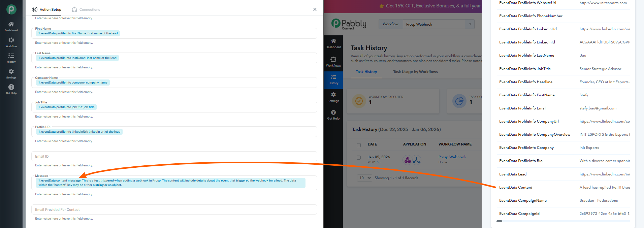Click the Job Title input field

[x=174, y=107]
